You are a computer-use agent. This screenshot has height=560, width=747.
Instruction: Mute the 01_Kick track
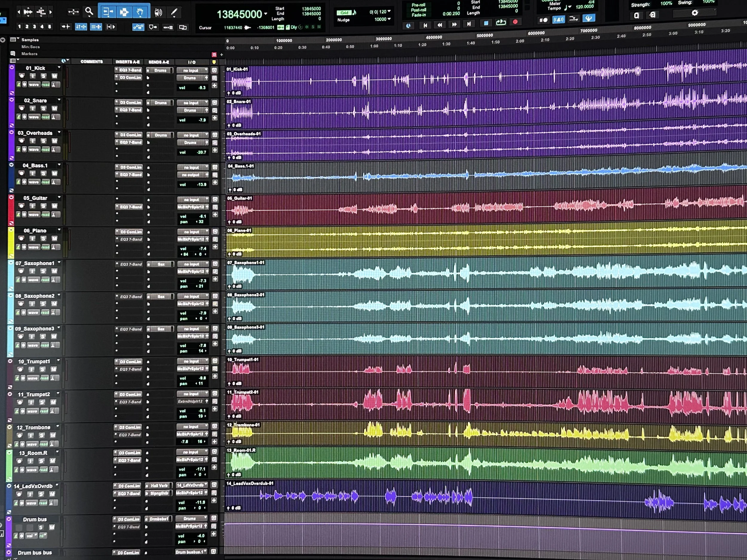point(54,76)
